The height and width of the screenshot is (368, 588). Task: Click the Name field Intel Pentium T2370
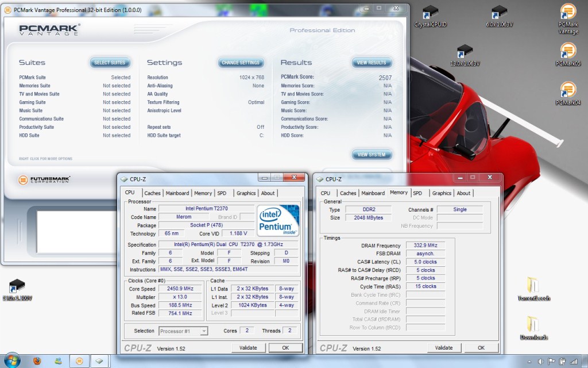click(207, 208)
